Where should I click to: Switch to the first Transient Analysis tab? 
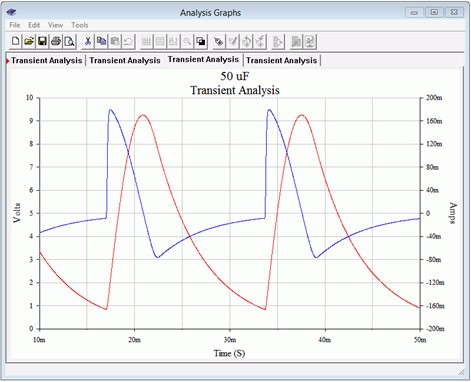coord(46,60)
